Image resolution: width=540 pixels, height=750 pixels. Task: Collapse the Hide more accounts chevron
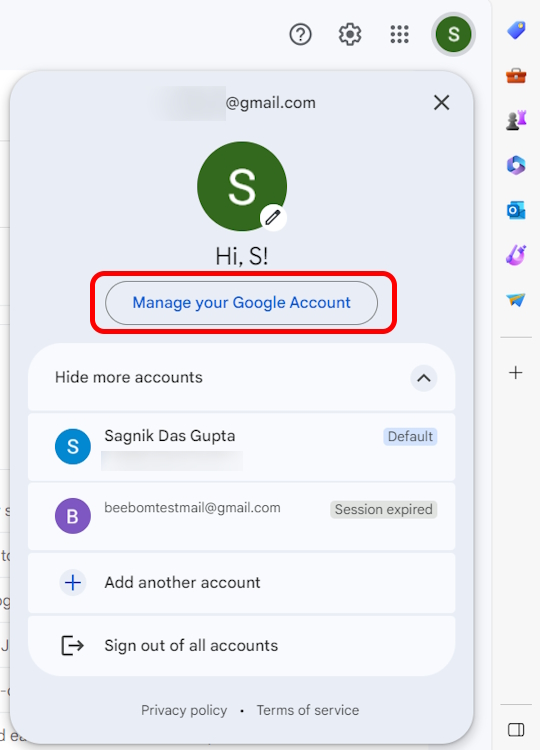click(x=424, y=378)
